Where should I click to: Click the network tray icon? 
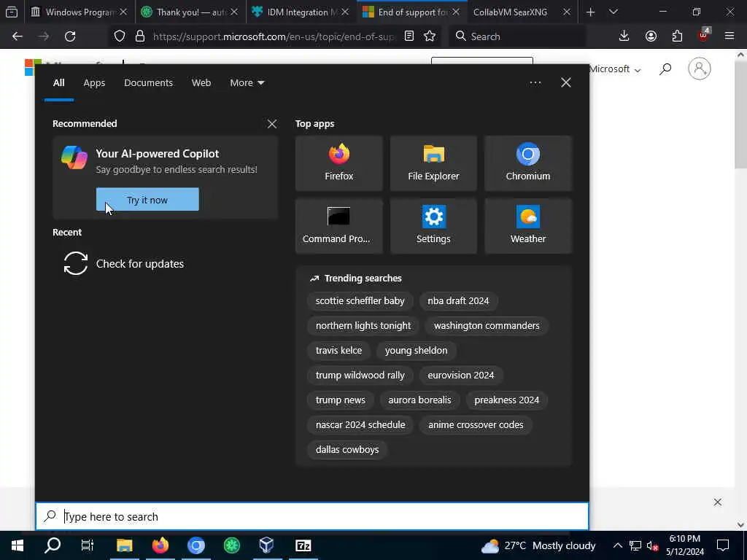tap(635, 545)
